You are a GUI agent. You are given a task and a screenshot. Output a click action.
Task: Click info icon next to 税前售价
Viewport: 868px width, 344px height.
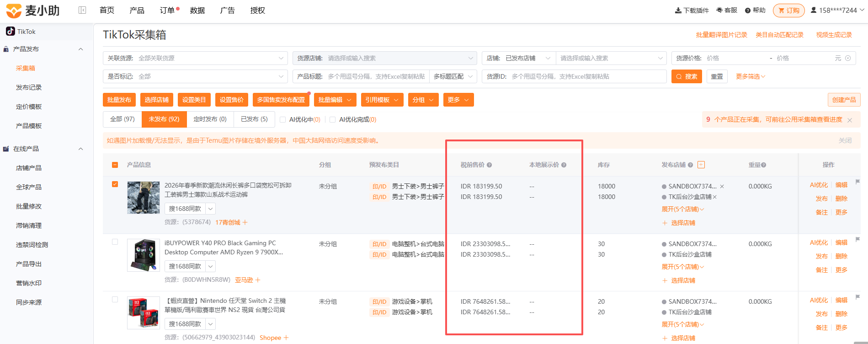[489, 165]
